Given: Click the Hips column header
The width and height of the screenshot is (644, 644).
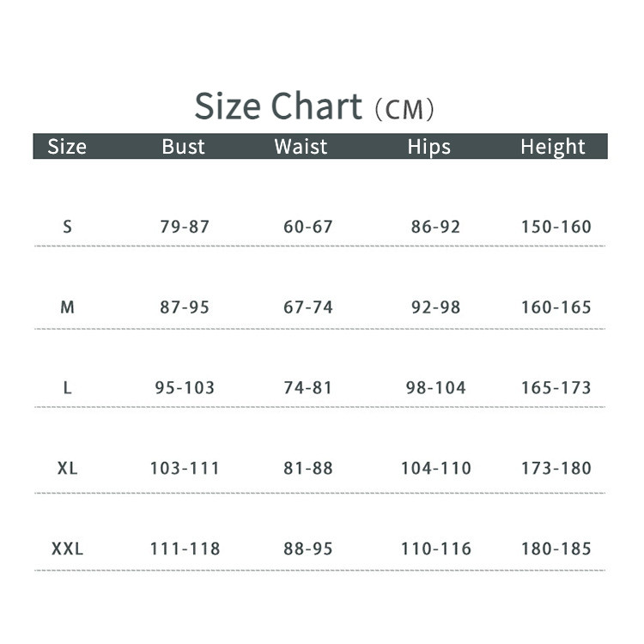Looking at the screenshot, I should [428, 147].
